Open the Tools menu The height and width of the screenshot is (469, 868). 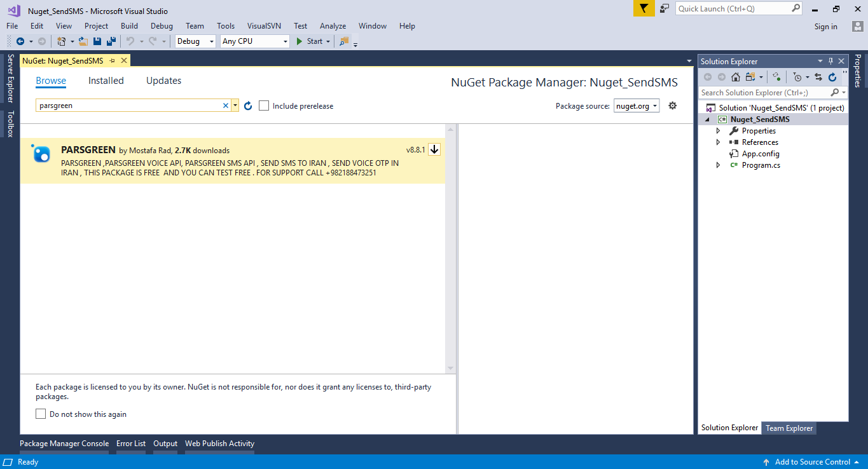(226, 25)
